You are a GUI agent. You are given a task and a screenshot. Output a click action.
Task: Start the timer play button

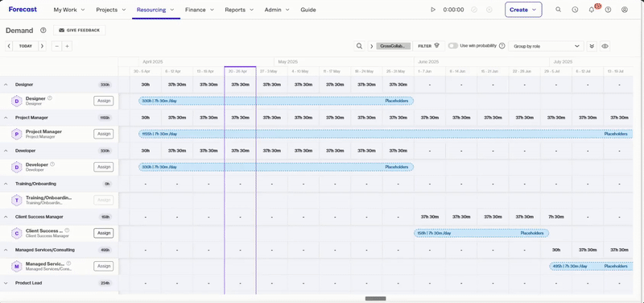coord(433,10)
